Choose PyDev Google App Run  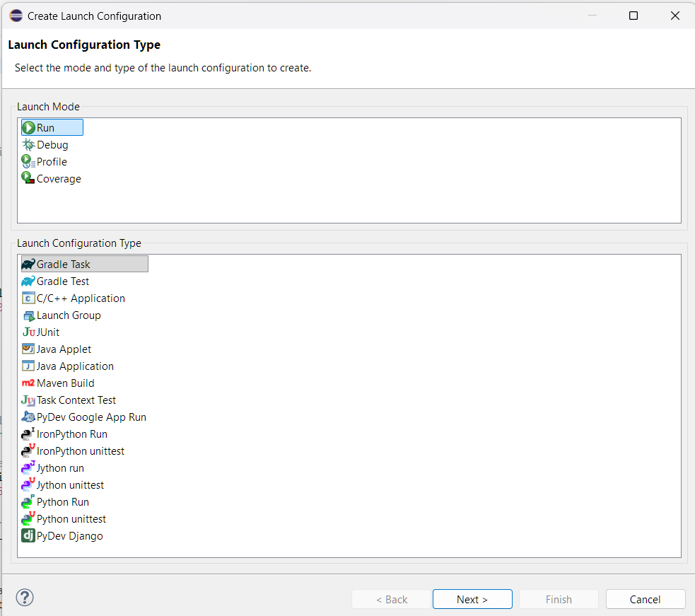coord(91,417)
